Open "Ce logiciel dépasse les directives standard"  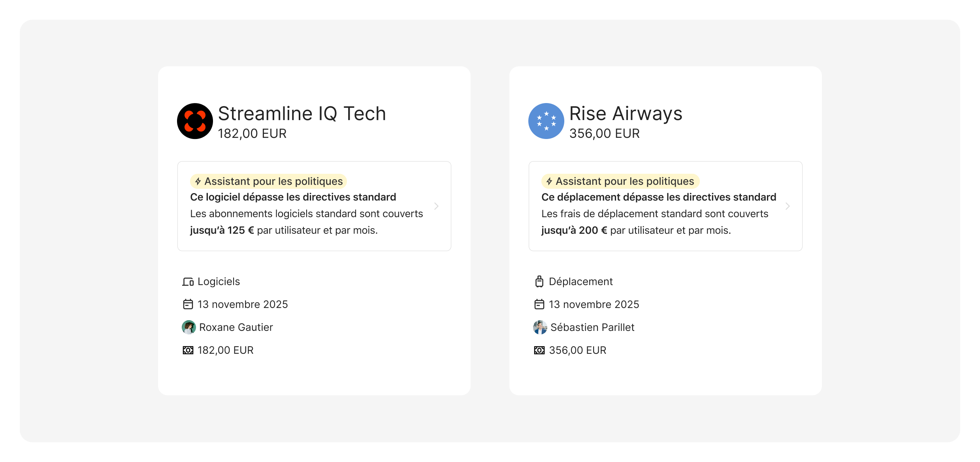[x=293, y=197]
